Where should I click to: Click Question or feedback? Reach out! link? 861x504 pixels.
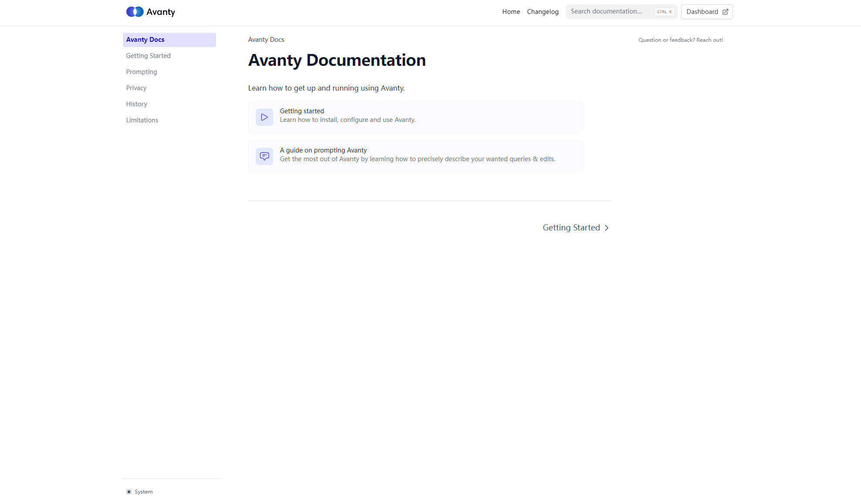point(680,40)
